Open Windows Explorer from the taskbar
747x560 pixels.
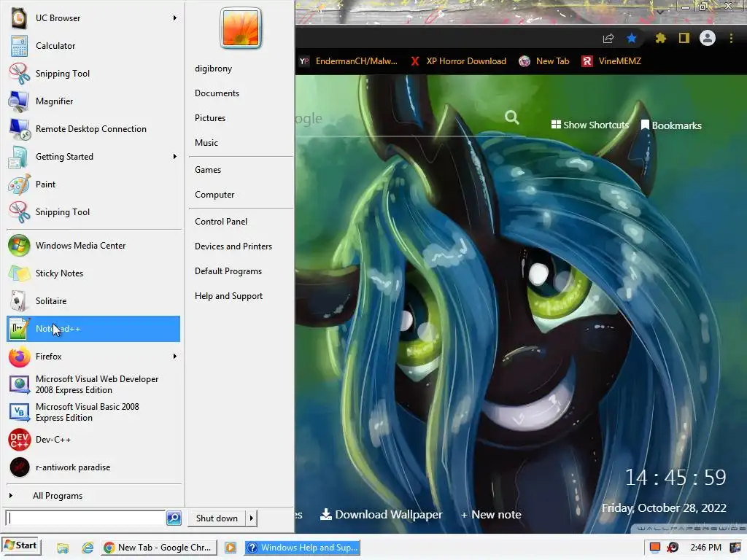pos(63,548)
